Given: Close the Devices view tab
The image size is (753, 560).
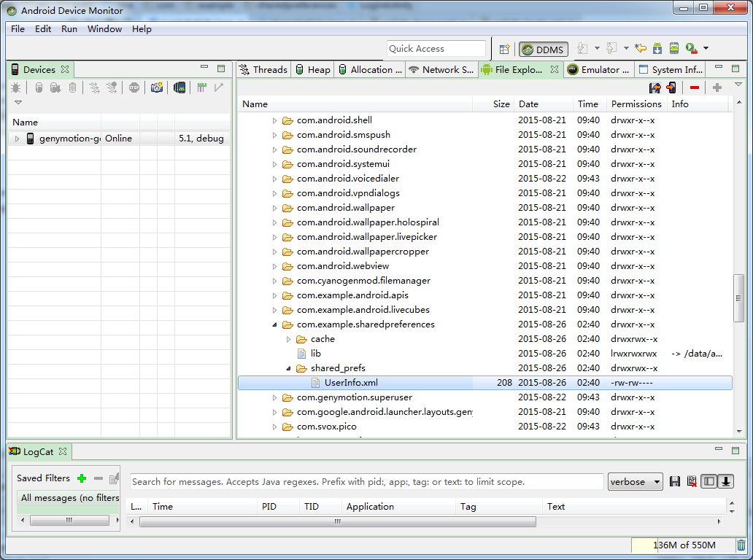Looking at the screenshot, I should click(65, 69).
